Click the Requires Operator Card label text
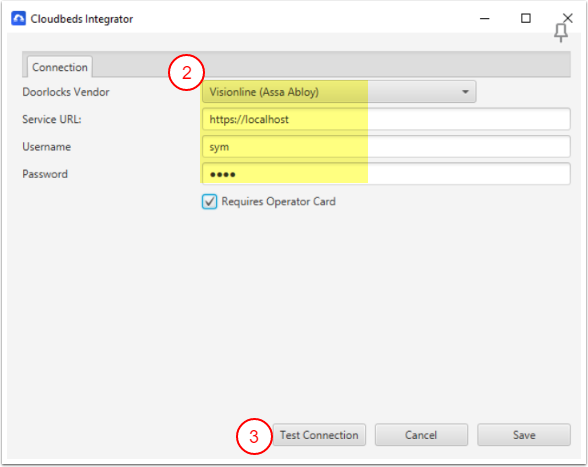Screen dimensions: 588x467 click(x=278, y=201)
